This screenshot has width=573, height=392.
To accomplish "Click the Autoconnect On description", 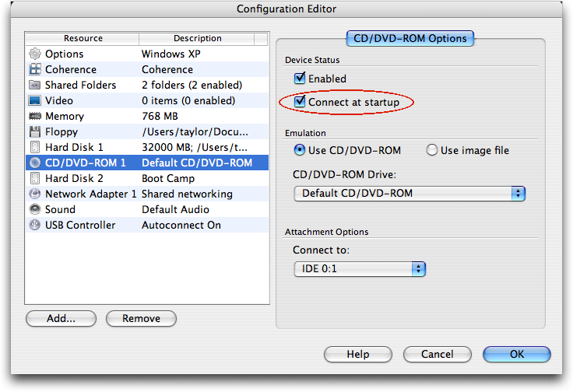I will click(181, 225).
